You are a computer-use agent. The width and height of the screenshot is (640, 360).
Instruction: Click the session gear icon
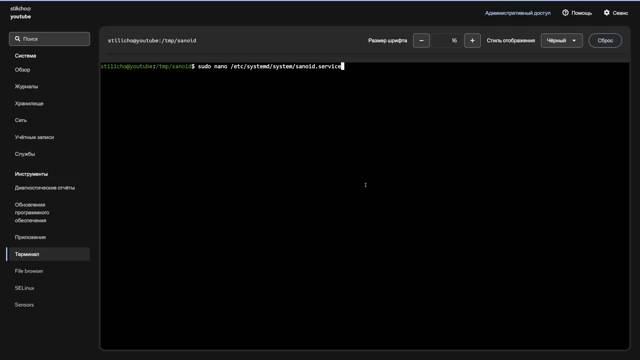[607, 13]
